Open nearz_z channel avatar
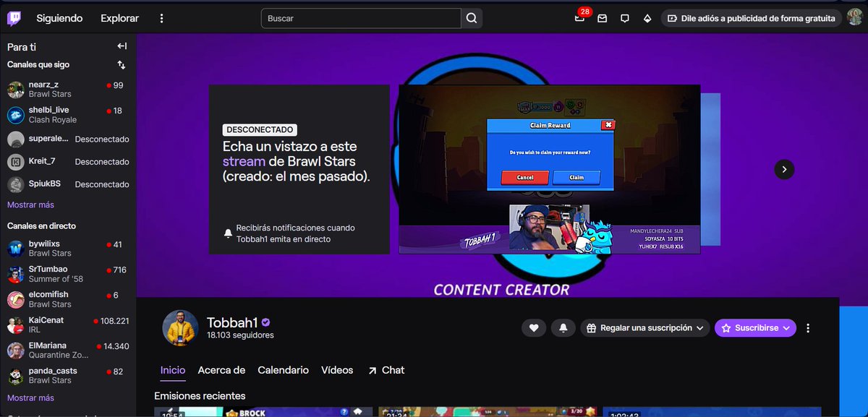Screen dimensions: 868x417 [x=16, y=90]
